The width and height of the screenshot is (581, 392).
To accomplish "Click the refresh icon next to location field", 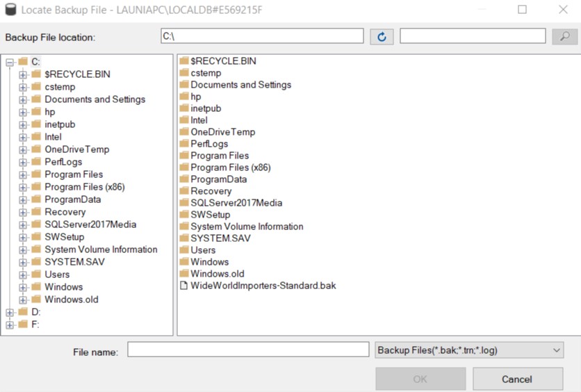I will (x=382, y=37).
